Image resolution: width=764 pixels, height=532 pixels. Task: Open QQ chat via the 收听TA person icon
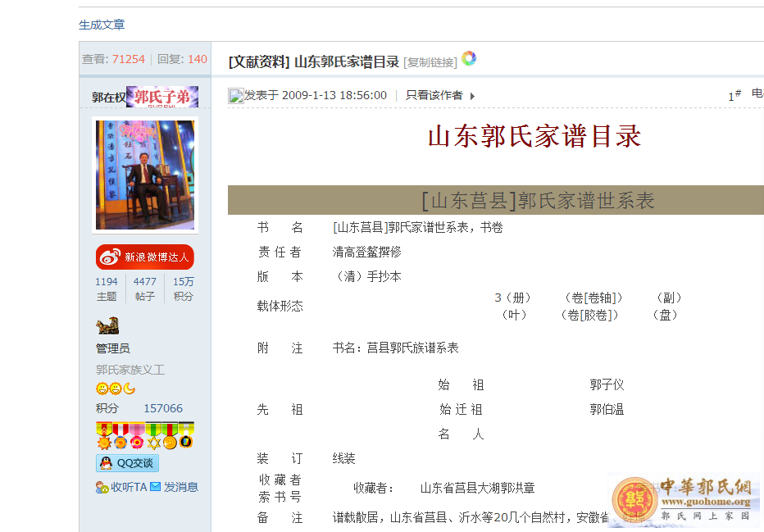tap(100, 486)
